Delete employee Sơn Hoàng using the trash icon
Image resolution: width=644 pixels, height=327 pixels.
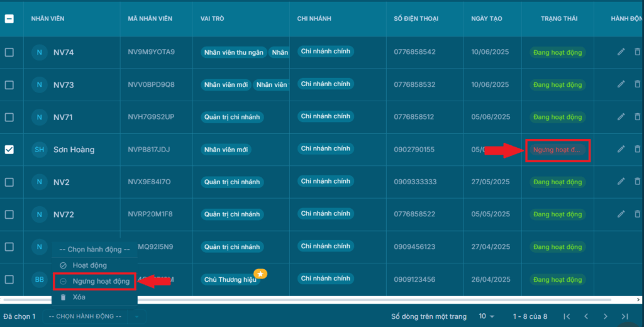coord(637,149)
